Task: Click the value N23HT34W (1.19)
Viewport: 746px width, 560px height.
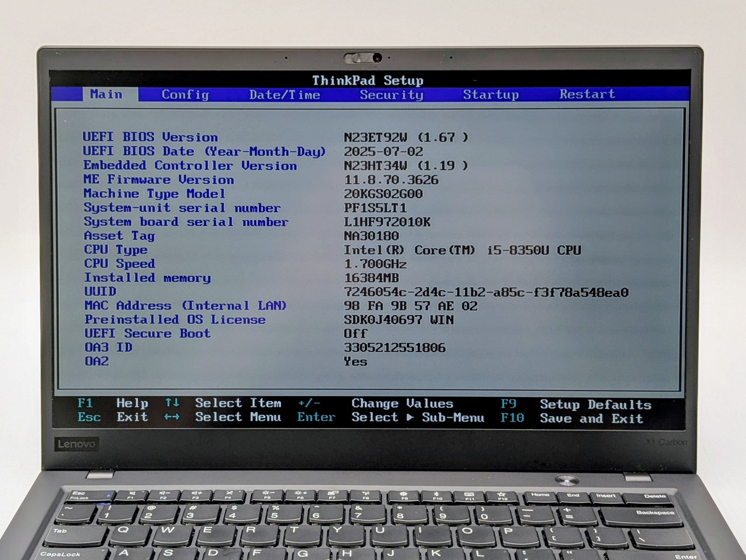Action: click(406, 166)
